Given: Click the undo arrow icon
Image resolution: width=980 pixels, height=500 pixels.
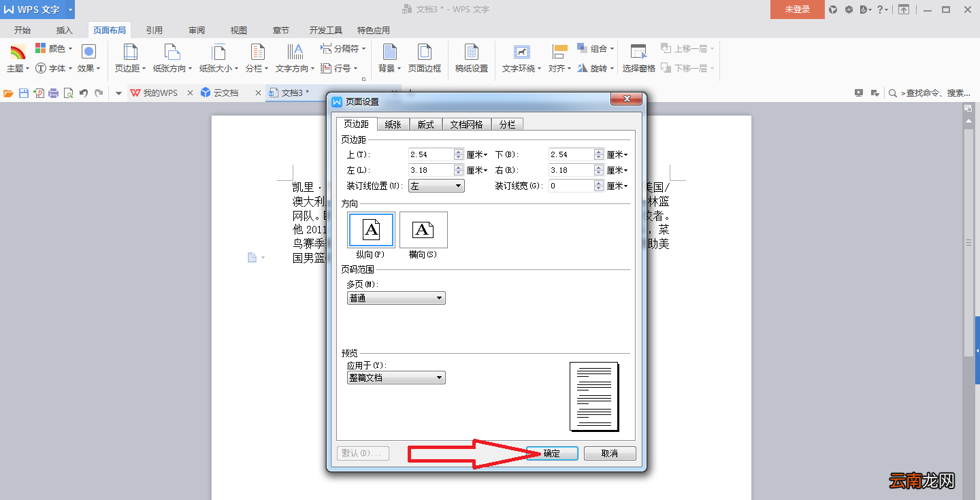Looking at the screenshot, I should [x=84, y=93].
